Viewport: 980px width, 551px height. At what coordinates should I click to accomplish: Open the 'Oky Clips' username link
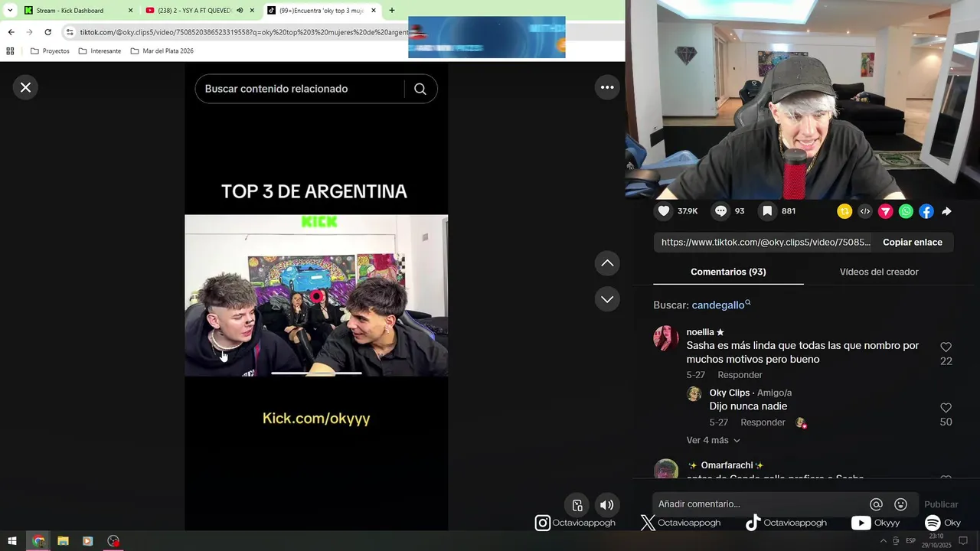pos(730,393)
